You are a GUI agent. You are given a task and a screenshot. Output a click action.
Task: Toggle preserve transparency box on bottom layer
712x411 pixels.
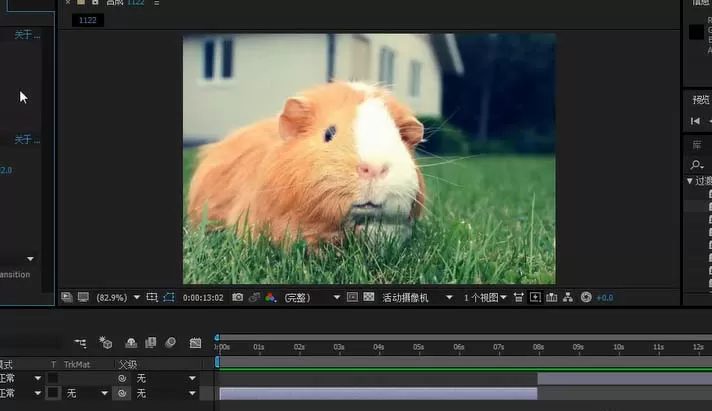click(x=53, y=393)
